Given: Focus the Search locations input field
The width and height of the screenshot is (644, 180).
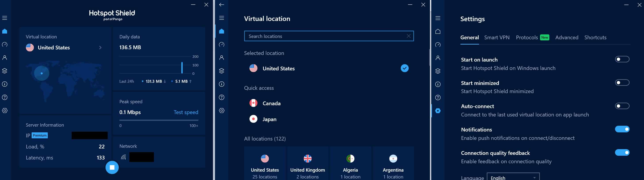Looking at the screenshot, I should coord(329,36).
